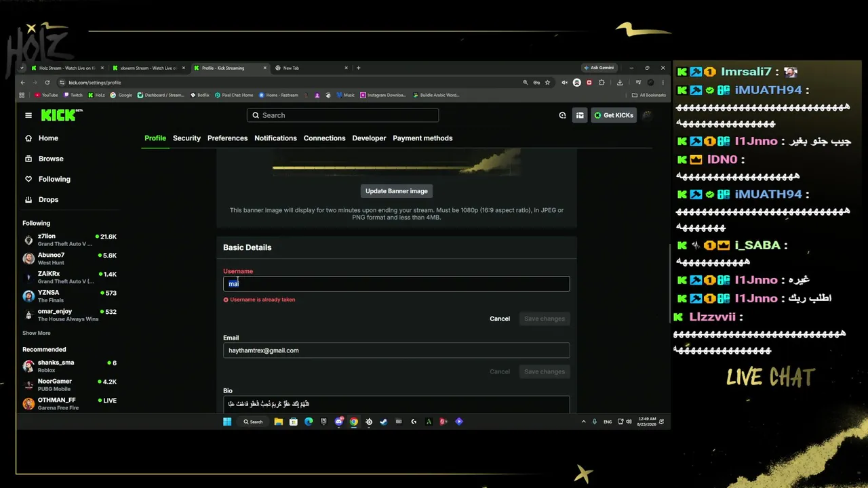
Task: Click Ask Gemini button in Chrome
Action: click(x=599, y=68)
